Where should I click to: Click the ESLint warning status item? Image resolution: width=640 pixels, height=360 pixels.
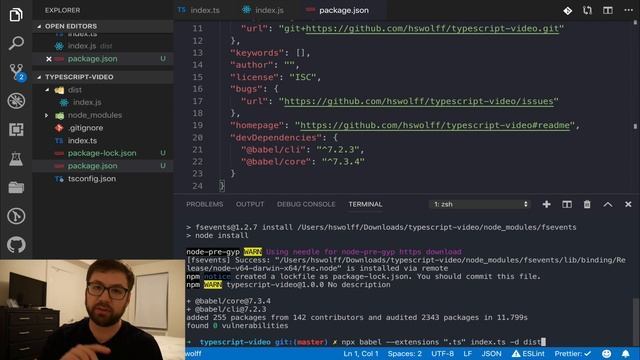point(528,353)
